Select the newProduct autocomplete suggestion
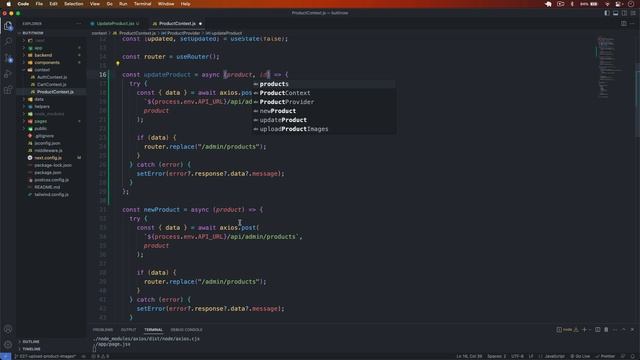640x360 pixels. [x=324, y=111]
